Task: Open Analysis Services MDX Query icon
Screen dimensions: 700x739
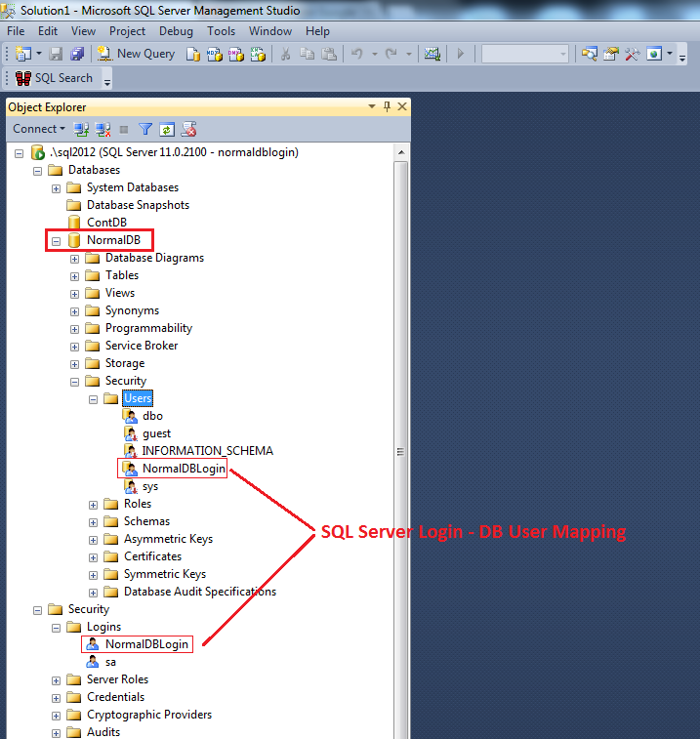Action: pos(215,54)
